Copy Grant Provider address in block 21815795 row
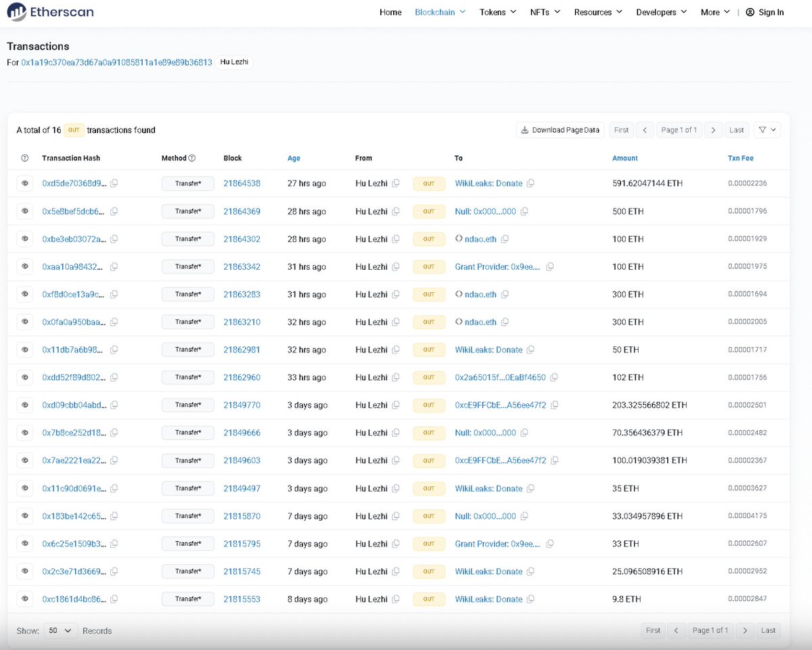 549,544
